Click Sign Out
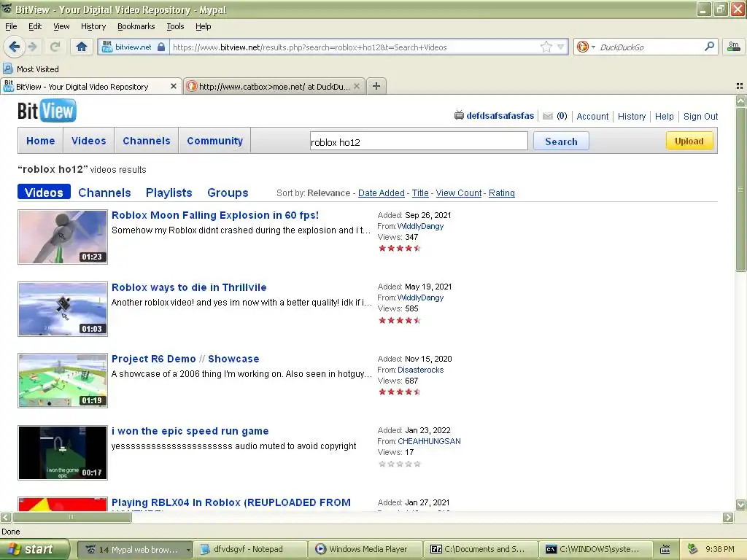 [x=700, y=116]
